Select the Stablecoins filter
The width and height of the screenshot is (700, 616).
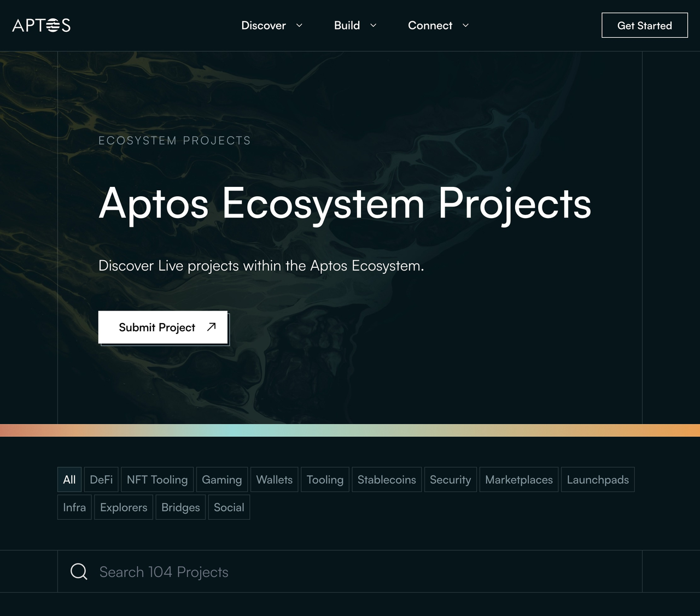pyautogui.click(x=387, y=479)
